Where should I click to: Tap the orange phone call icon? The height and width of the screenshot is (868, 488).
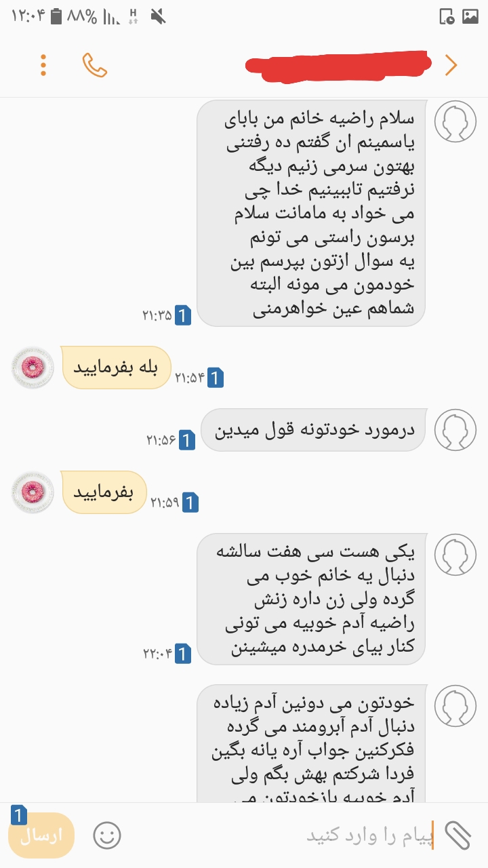tap(95, 65)
